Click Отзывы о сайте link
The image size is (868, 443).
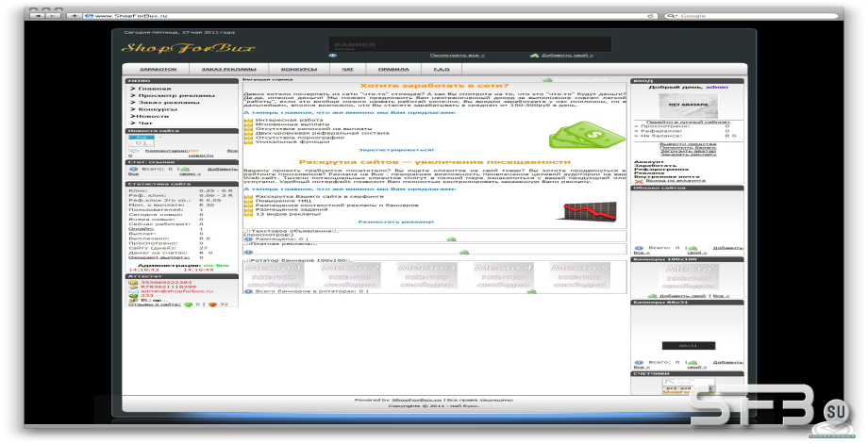click(155, 304)
